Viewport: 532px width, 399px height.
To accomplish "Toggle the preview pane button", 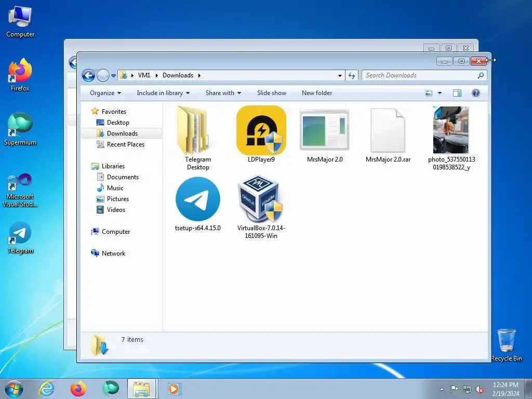I will [457, 93].
